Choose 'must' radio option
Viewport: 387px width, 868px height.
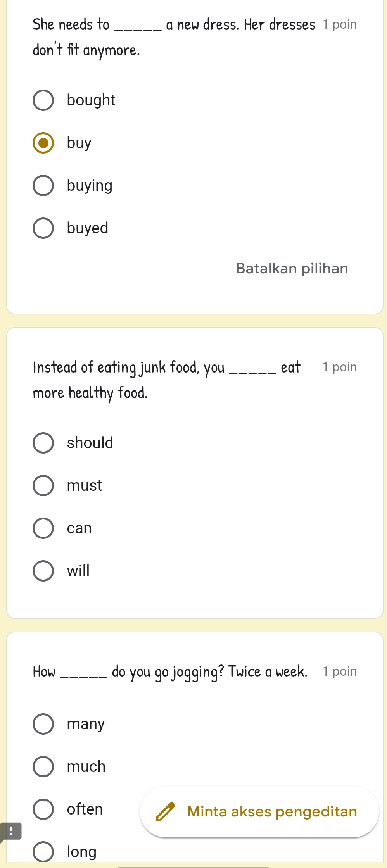(43, 486)
